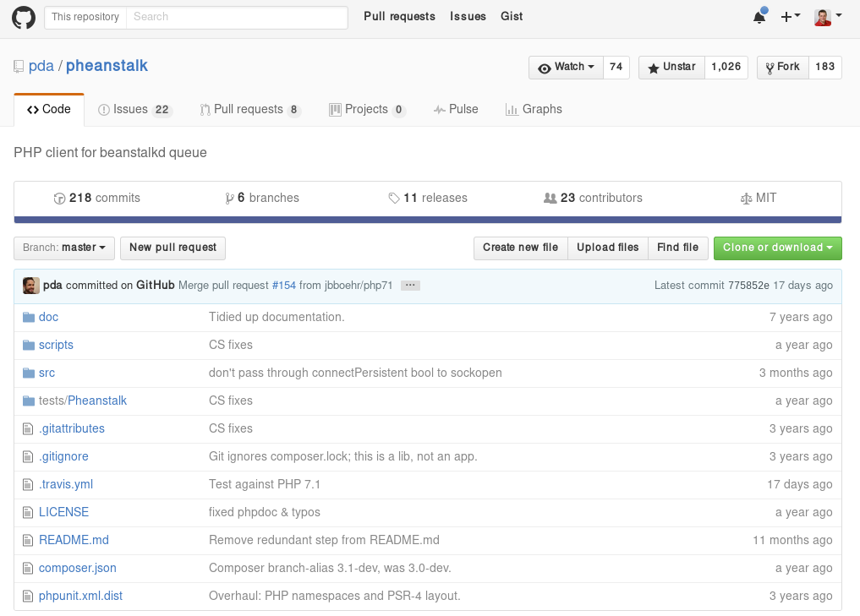Click the .gitattributes file icon
The width and height of the screenshot is (860, 616).
[x=28, y=428]
